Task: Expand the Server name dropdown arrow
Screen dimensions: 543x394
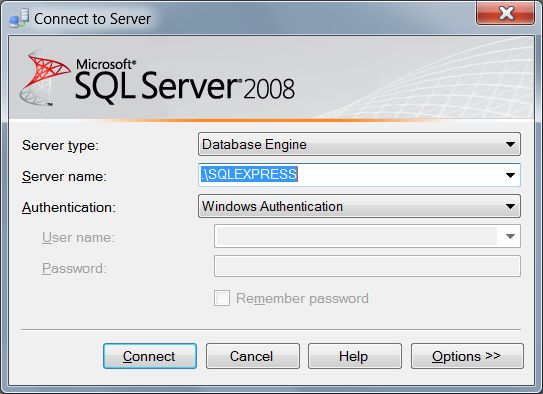Action: pyautogui.click(x=510, y=175)
